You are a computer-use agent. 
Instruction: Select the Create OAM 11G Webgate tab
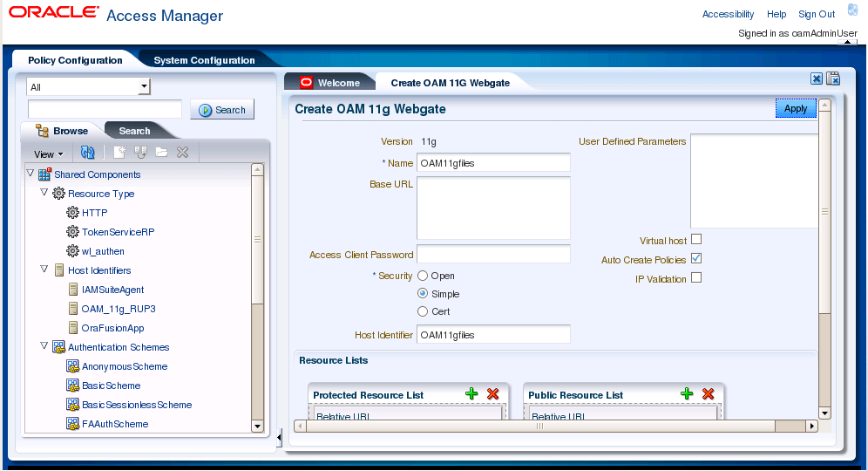pyautogui.click(x=450, y=83)
